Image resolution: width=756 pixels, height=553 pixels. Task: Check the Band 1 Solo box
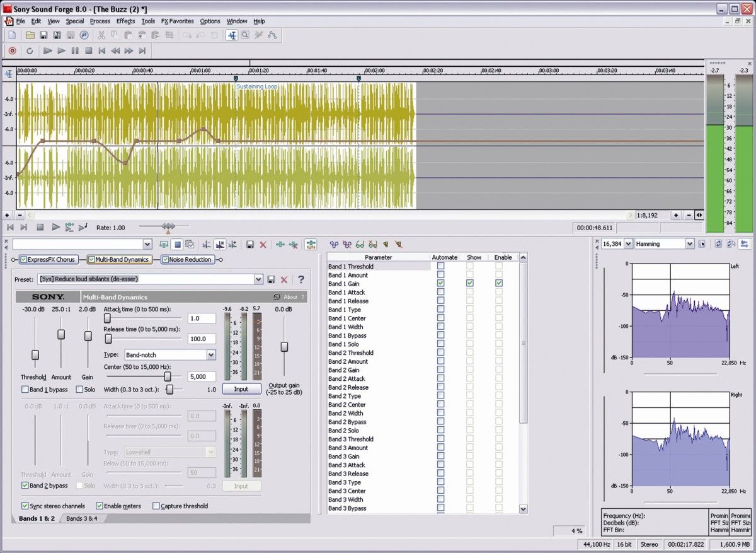tap(80, 390)
